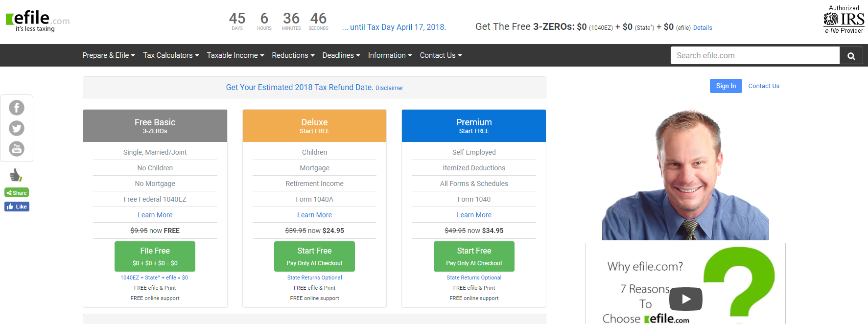Expand the Deadlines menu
Viewport: 868px width, 324px height.
point(341,55)
